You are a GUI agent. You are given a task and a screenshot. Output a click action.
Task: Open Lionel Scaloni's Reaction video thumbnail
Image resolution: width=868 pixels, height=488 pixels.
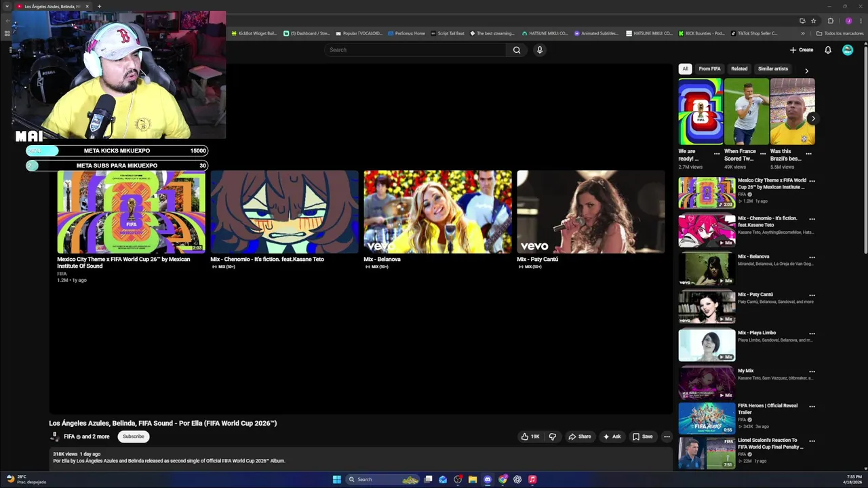[x=707, y=453]
